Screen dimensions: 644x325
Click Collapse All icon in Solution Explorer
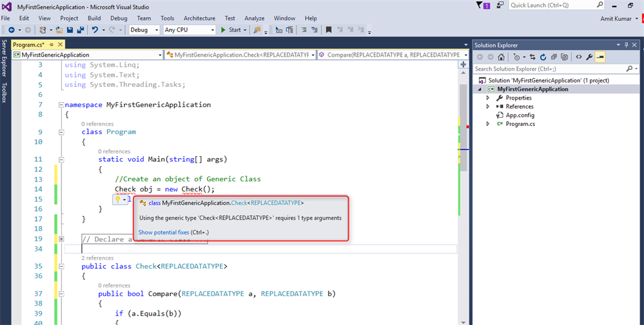553,57
